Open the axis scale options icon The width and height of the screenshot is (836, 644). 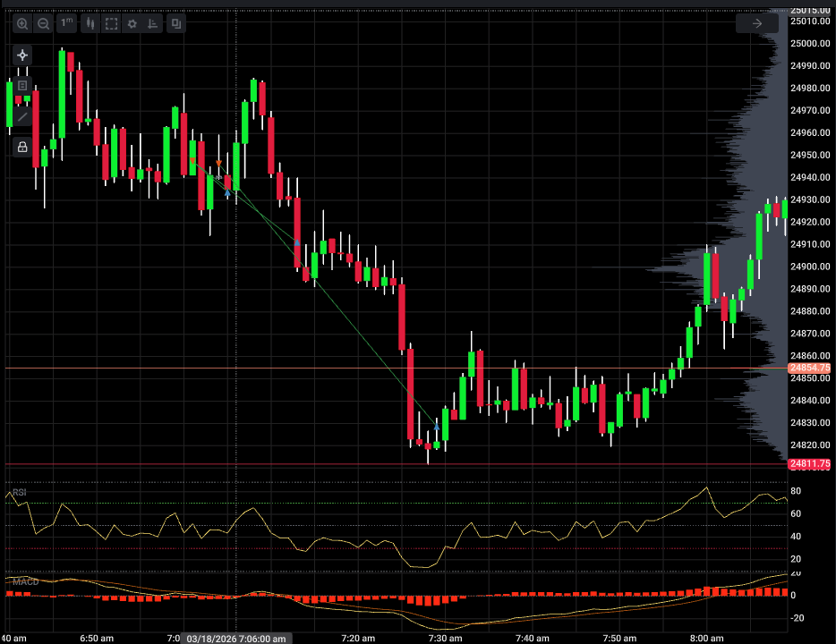pos(153,23)
